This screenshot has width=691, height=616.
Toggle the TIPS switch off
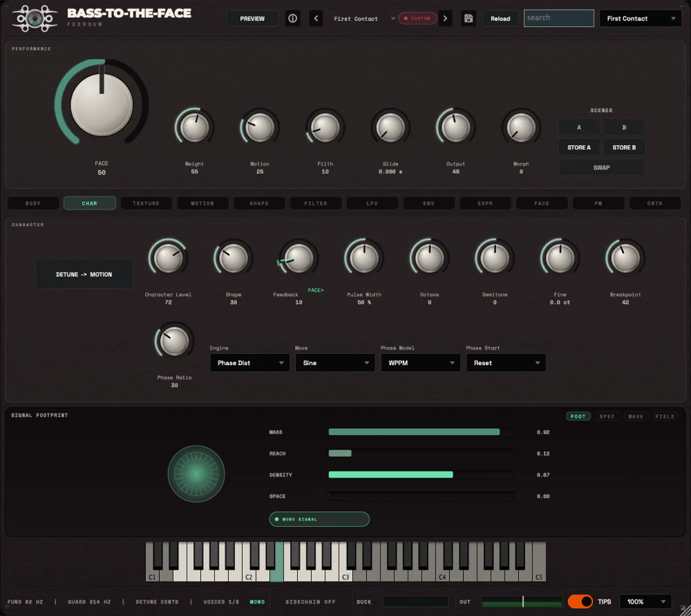pyautogui.click(x=580, y=601)
